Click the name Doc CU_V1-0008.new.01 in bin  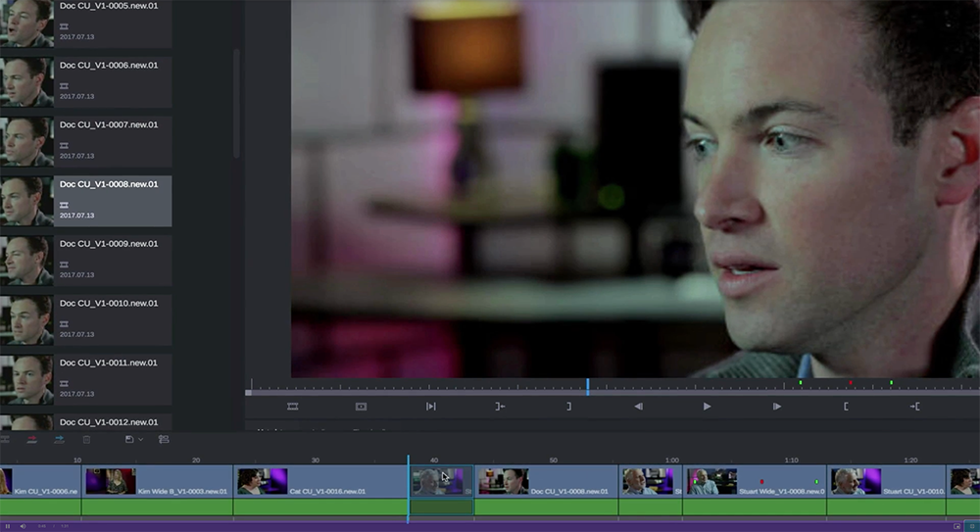click(x=109, y=184)
